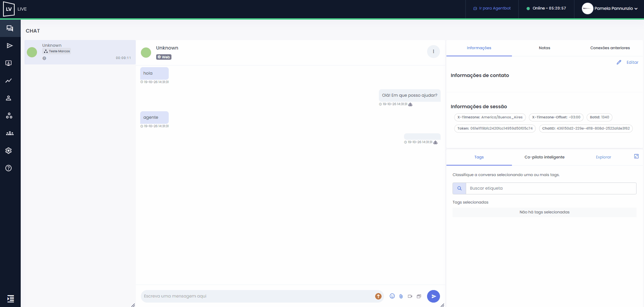The height and width of the screenshot is (307, 644).
Task: Open the single-user contacts sidebar icon
Action: pyautogui.click(x=9, y=98)
